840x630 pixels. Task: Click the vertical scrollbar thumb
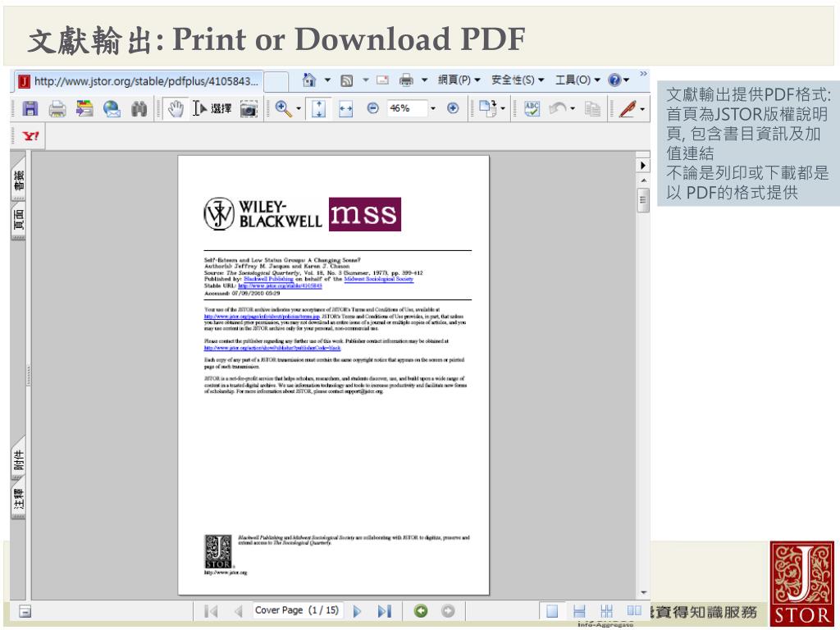pyautogui.click(x=643, y=200)
